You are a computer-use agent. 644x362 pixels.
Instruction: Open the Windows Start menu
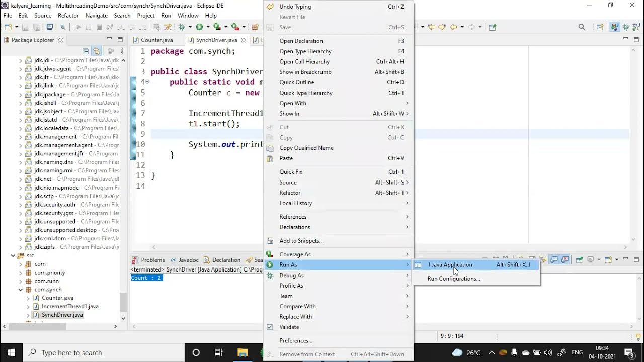pos(11,352)
